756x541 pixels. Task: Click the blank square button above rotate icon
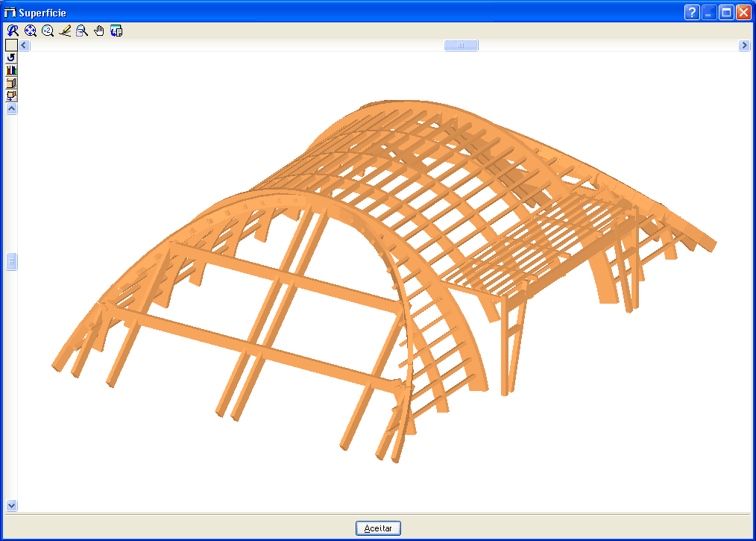(12, 45)
